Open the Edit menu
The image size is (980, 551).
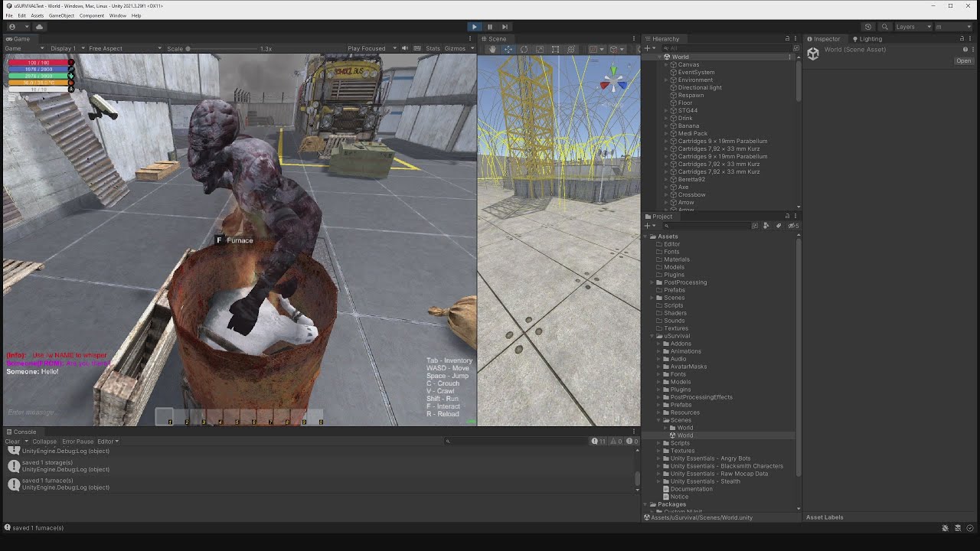[x=21, y=15]
